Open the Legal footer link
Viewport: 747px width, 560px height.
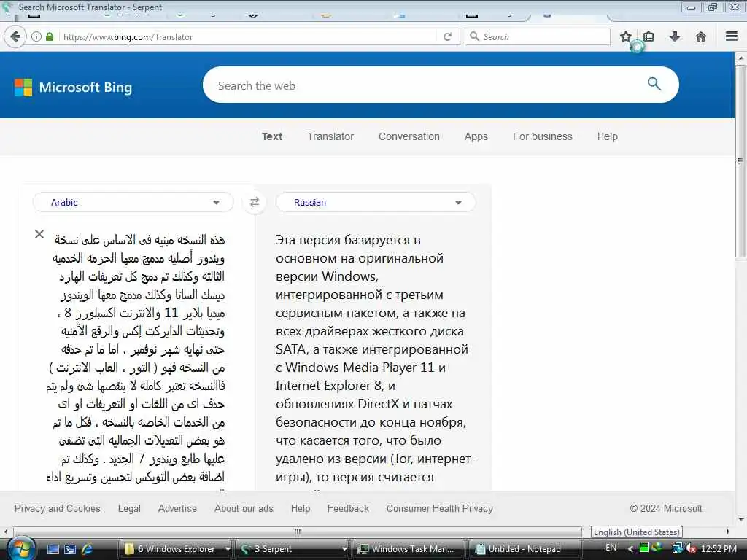click(x=129, y=508)
